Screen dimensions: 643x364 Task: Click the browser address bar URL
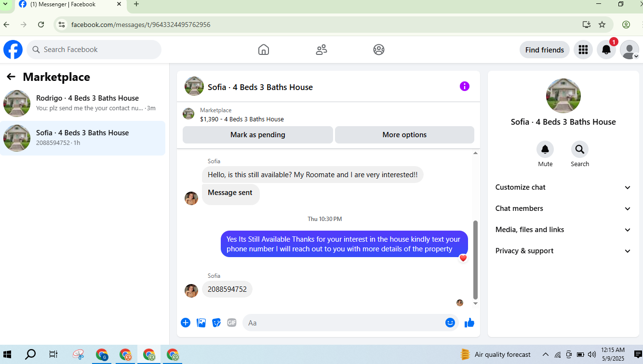(141, 25)
